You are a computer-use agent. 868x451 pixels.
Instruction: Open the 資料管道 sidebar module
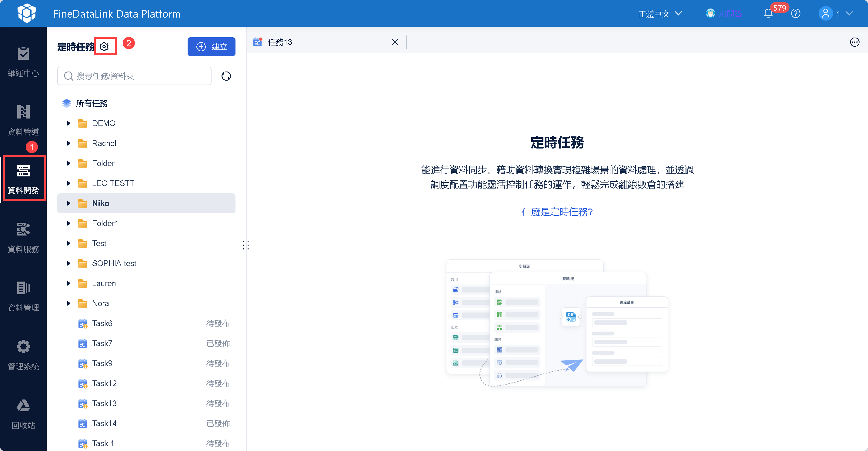[23, 120]
